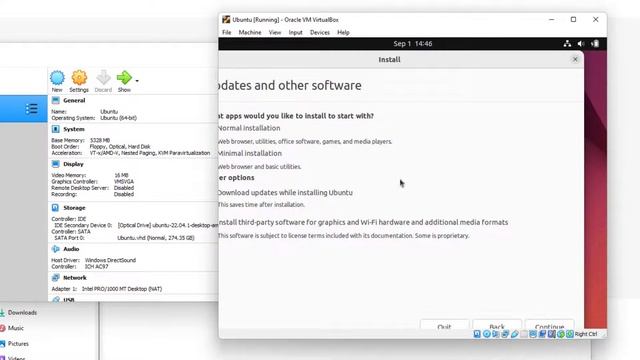Click the Network section header label

pyautogui.click(x=75, y=278)
